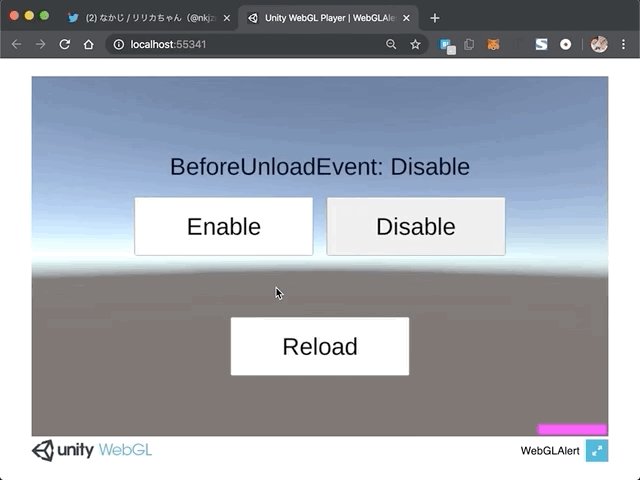
Task: Open the blue translate extension icon
Action: [447, 46]
